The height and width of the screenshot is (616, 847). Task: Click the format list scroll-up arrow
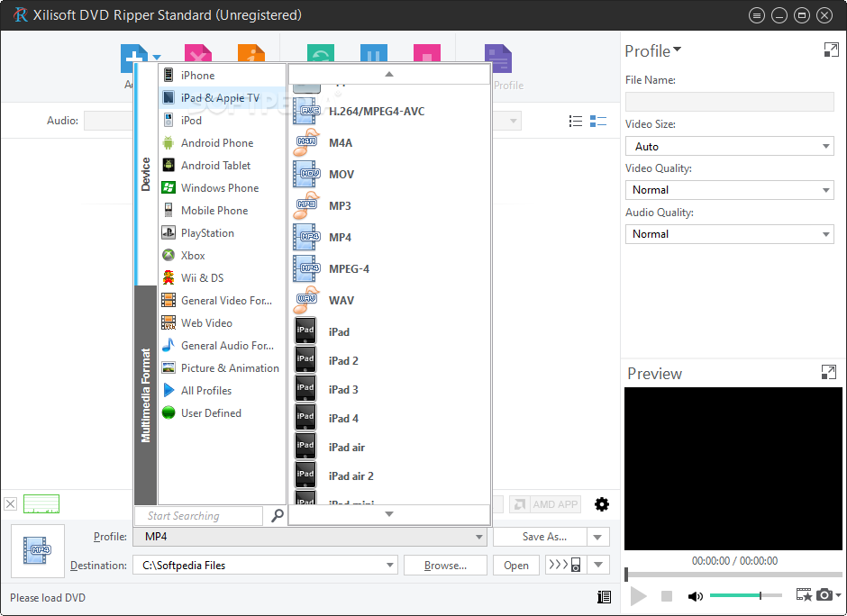389,74
